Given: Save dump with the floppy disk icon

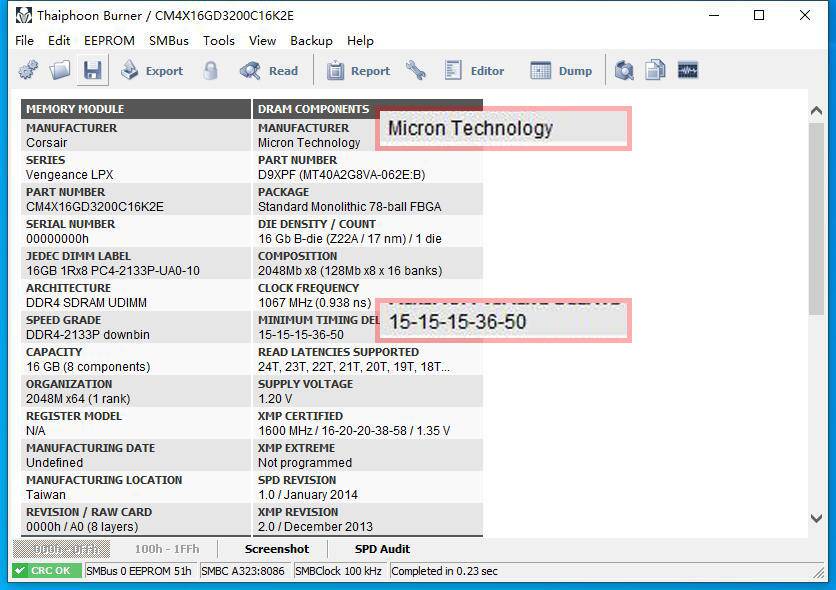Looking at the screenshot, I should (x=93, y=70).
